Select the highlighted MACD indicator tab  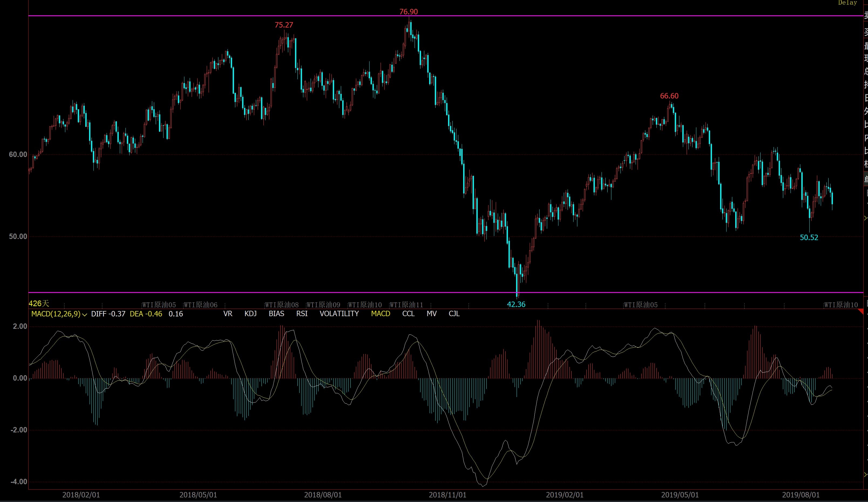coord(381,314)
